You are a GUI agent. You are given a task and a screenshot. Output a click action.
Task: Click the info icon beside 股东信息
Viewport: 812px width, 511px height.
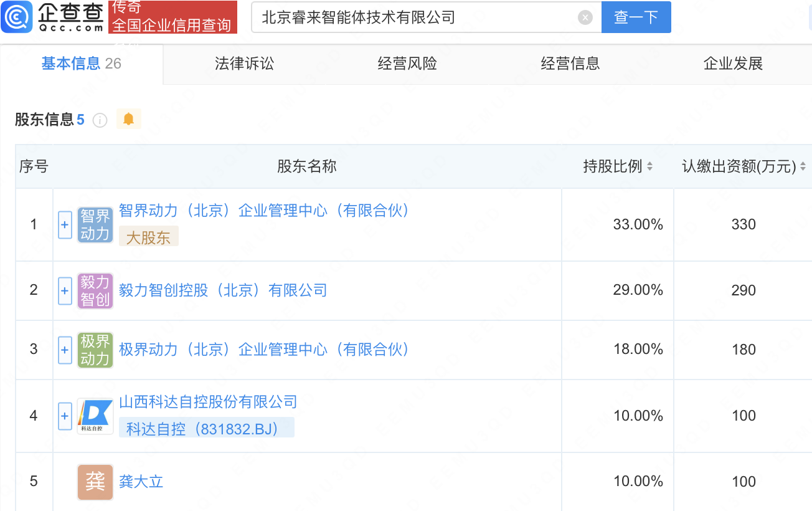point(100,120)
